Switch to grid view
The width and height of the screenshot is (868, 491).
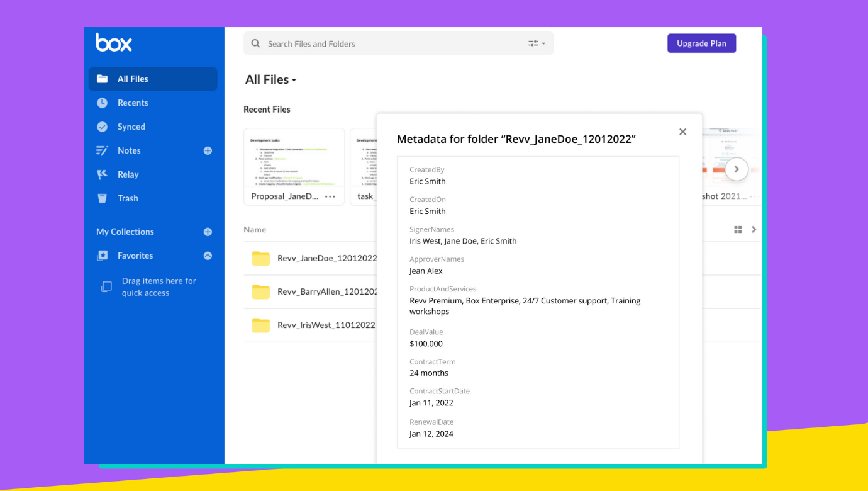click(x=738, y=230)
